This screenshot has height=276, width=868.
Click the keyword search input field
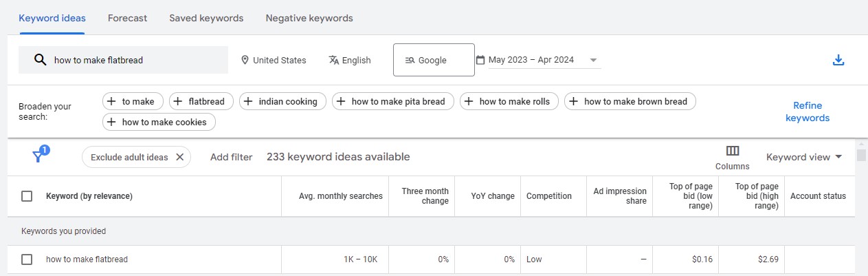[x=137, y=60]
